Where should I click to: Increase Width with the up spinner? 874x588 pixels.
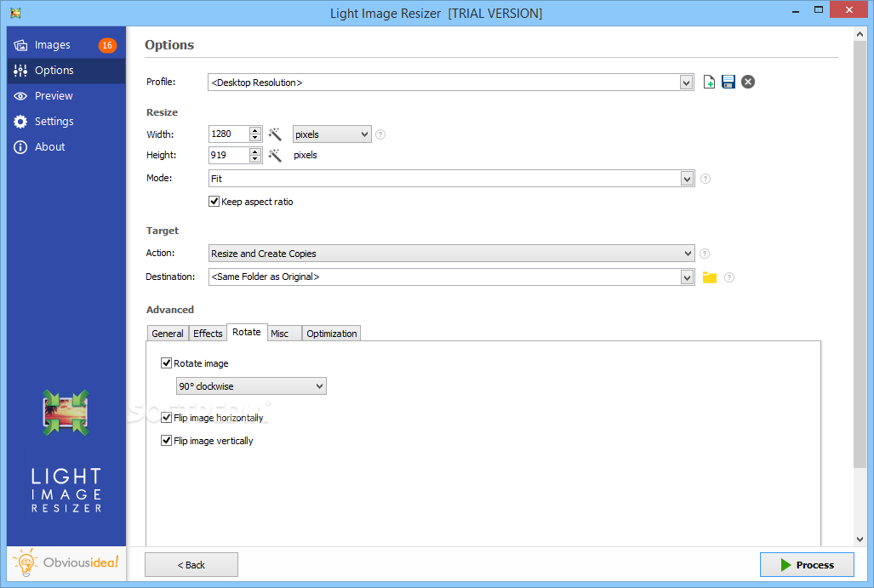tap(255, 130)
